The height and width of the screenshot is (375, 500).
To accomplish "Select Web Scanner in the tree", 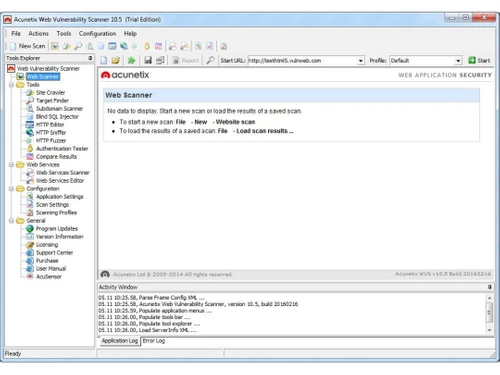I will point(43,77).
